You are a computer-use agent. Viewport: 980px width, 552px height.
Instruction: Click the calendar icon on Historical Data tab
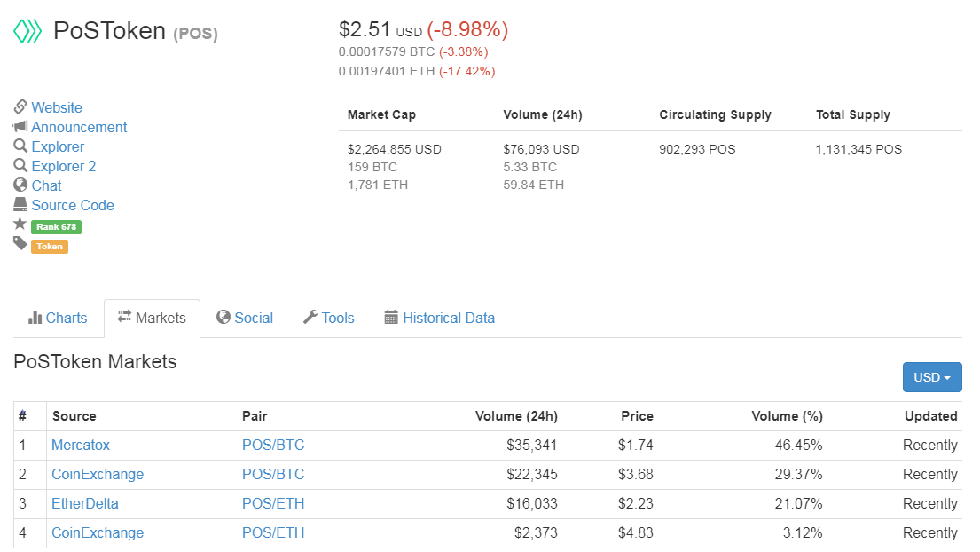point(391,318)
